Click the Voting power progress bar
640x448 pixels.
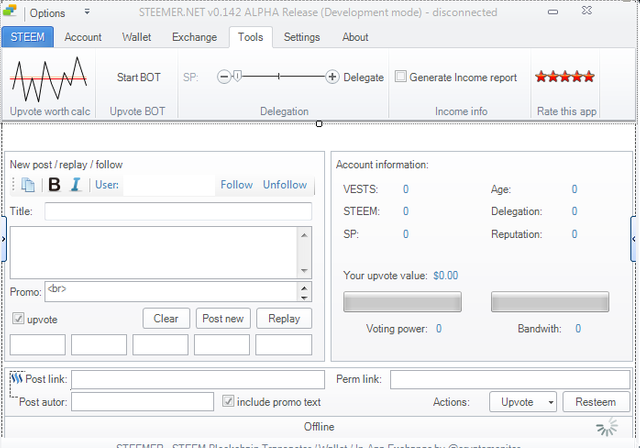pos(402,302)
